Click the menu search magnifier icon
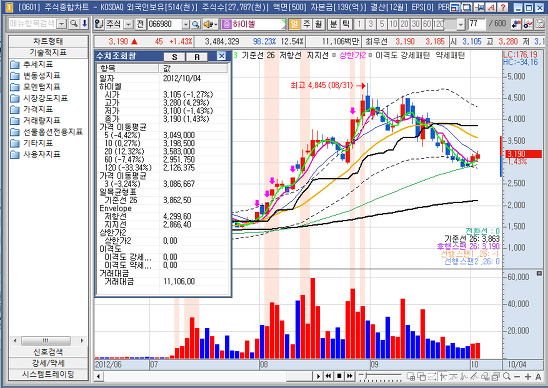 point(74,24)
